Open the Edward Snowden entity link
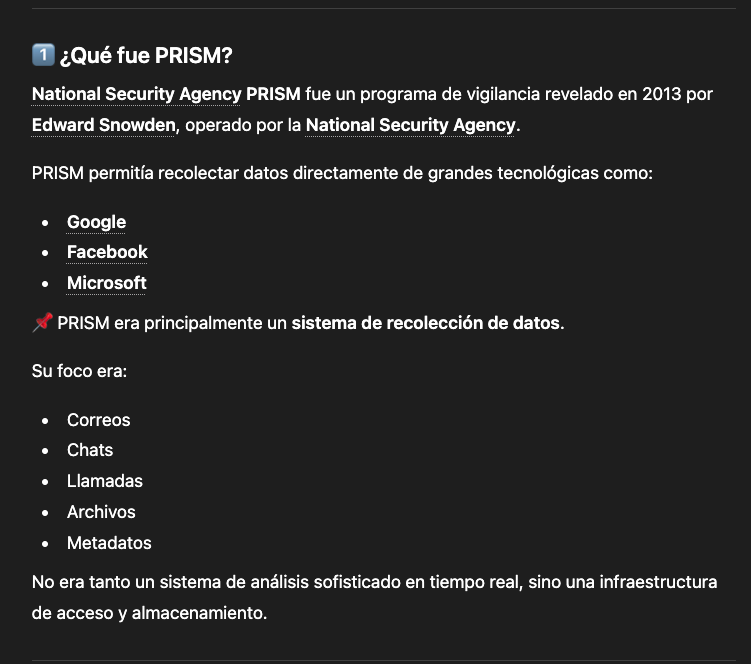 (x=103, y=125)
